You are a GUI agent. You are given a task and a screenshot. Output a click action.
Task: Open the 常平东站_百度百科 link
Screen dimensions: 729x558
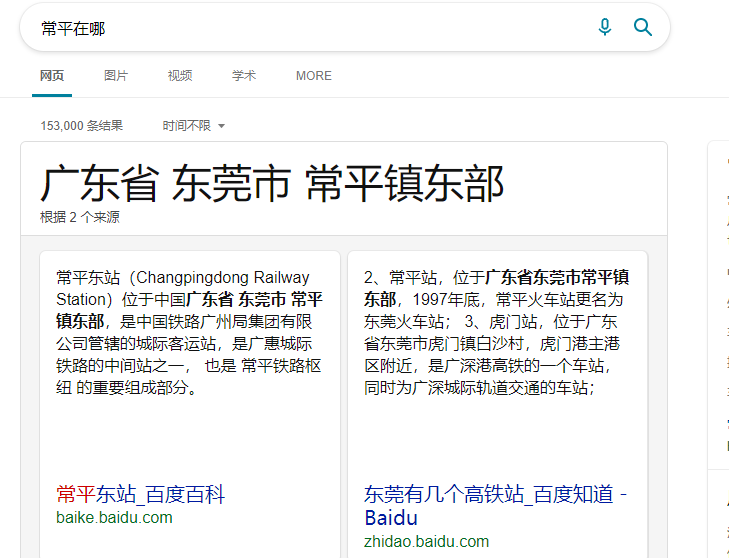(140, 494)
